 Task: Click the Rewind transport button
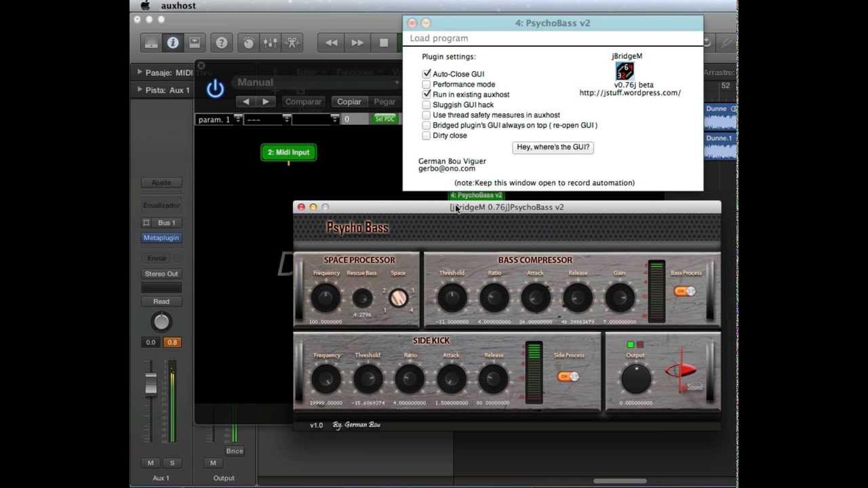tap(331, 43)
